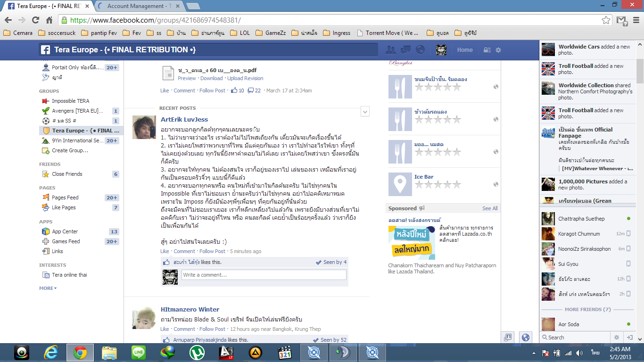Click Follow Post under the ArtErik LuvJess post
Image resolution: width=644 pixels, height=362 pixels.
[212, 251]
